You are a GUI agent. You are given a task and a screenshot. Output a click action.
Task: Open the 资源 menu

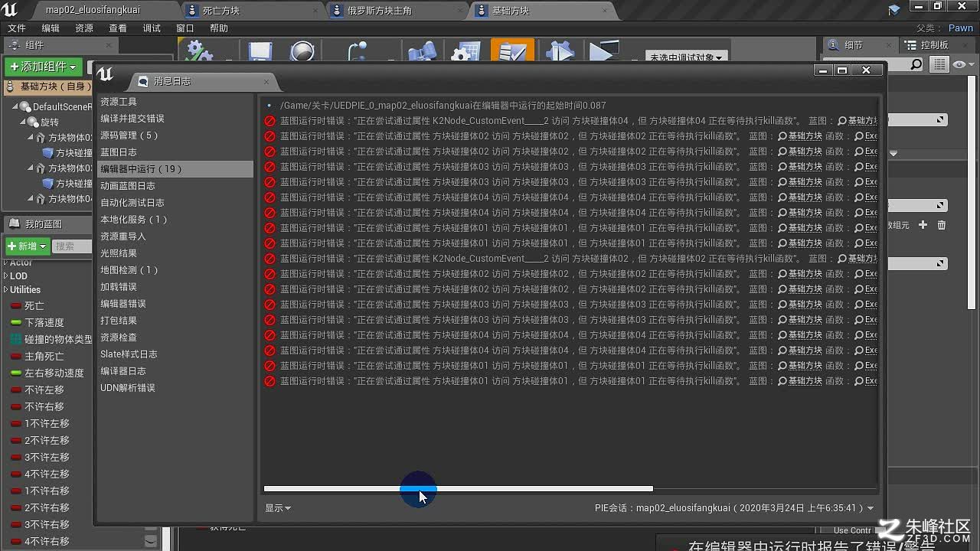84,28
